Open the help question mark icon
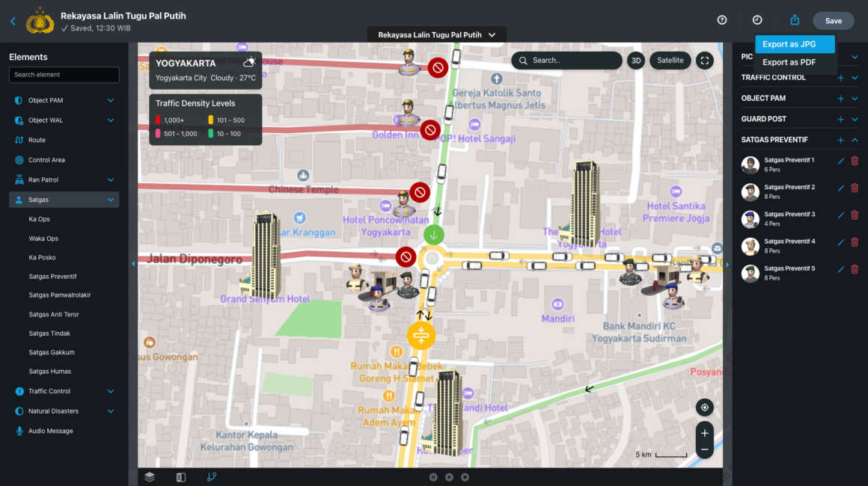868x486 pixels. pyautogui.click(x=721, y=20)
